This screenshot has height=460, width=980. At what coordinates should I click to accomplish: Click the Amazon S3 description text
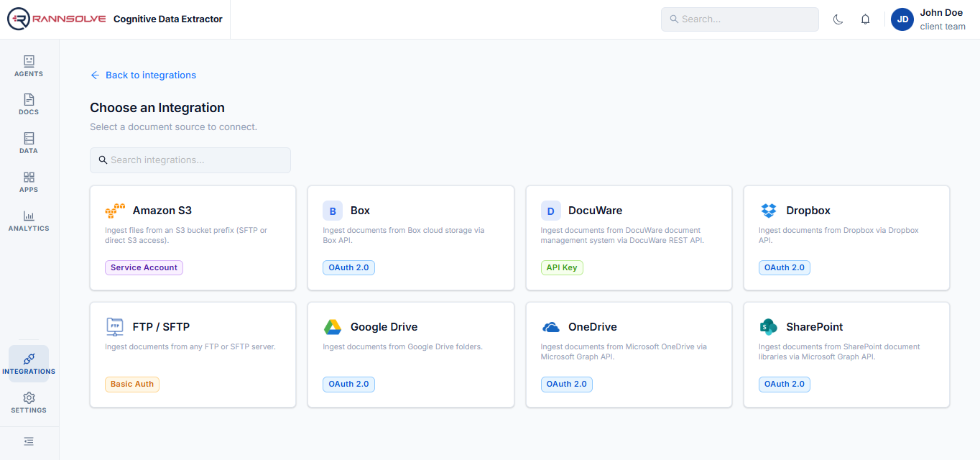[186, 235]
